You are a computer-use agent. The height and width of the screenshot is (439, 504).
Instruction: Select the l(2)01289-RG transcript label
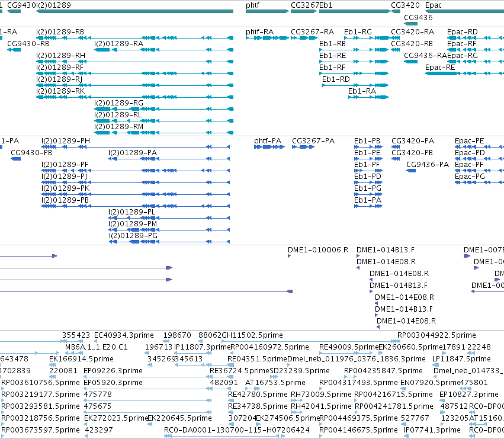coord(118,103)
